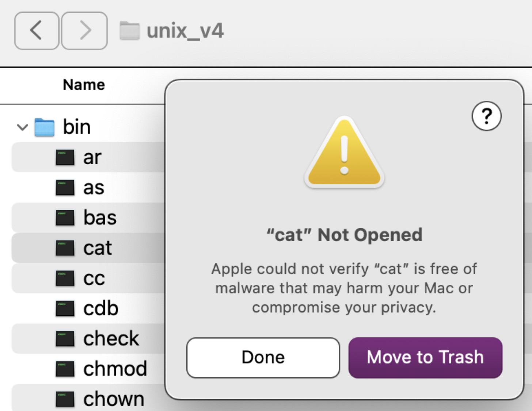Select the chown file row
The height and width of the screenshot is (411, 532).
point(113,399)
